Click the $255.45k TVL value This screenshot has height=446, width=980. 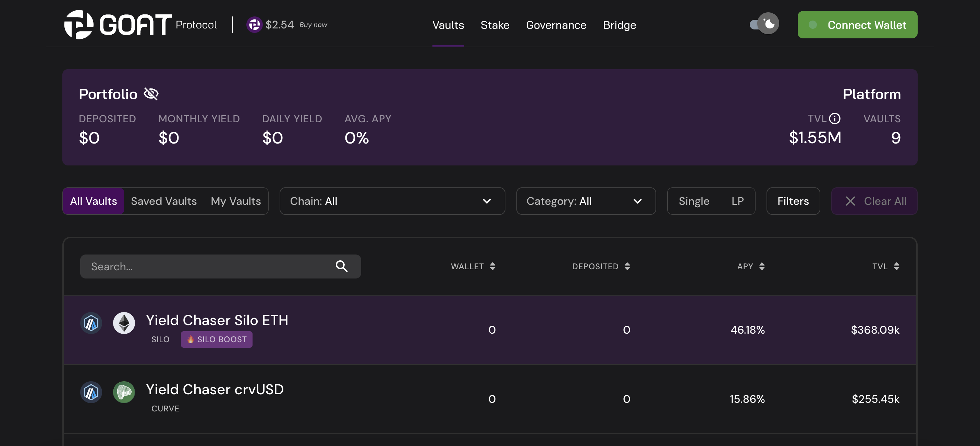tap(875, 399)
